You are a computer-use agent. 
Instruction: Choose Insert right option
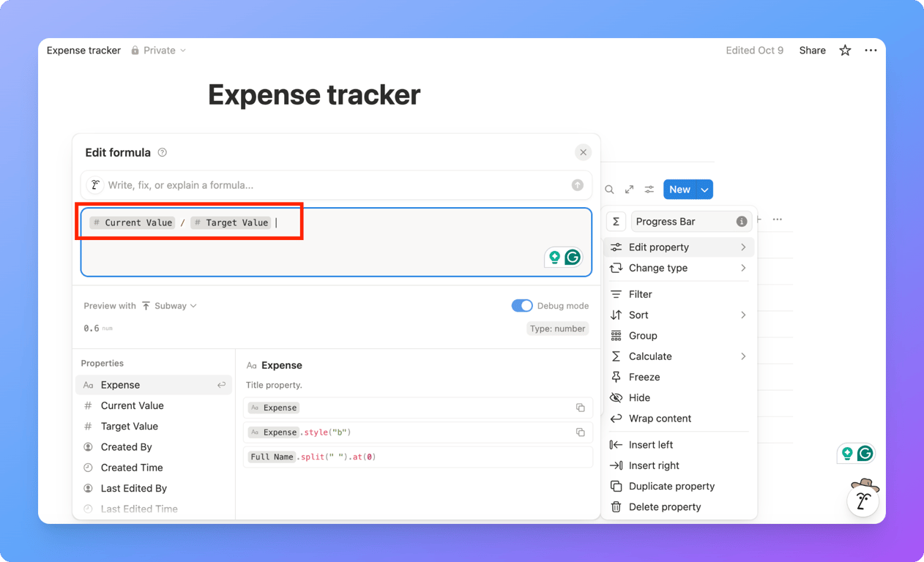pos(679,465)
